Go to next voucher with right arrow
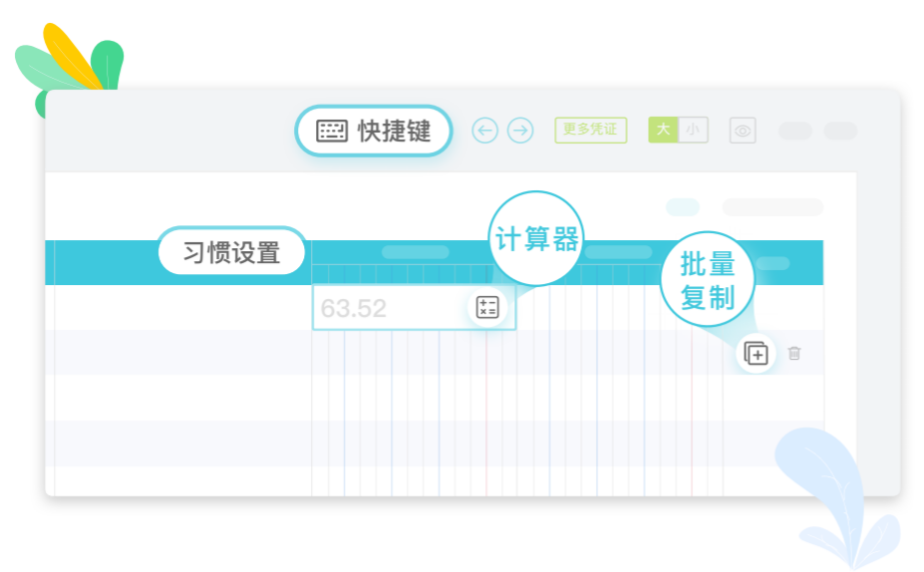924x572 pixels. click(520, 131)
